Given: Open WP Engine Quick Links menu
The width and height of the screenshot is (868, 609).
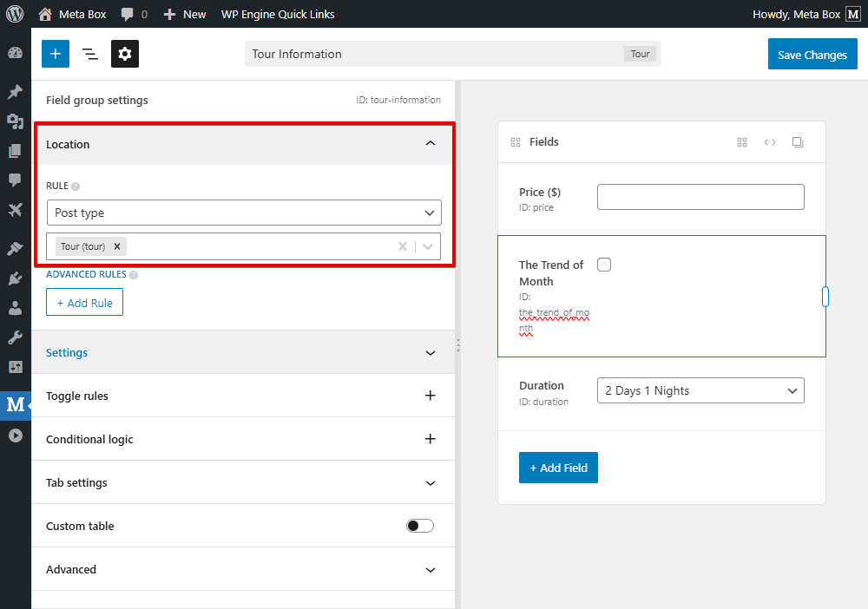Looking at the screenshot, I should pyautogui.click(x=278, y=14).
